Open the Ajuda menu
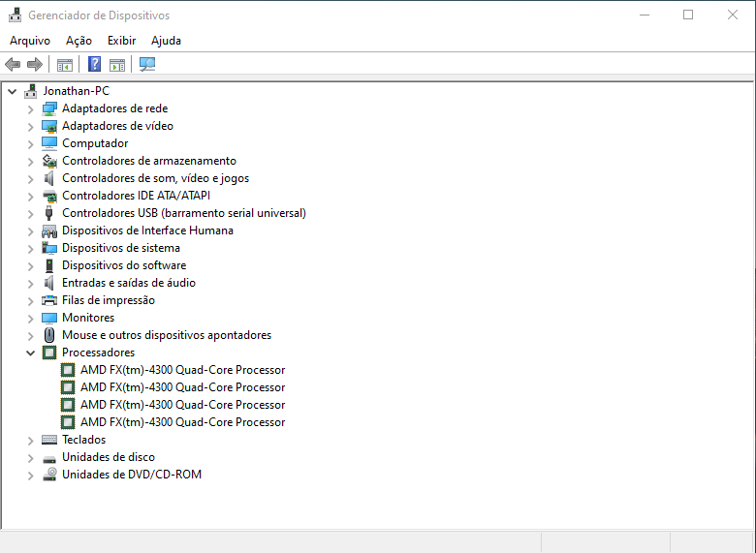The image size is (756, 553). point(167,41)
